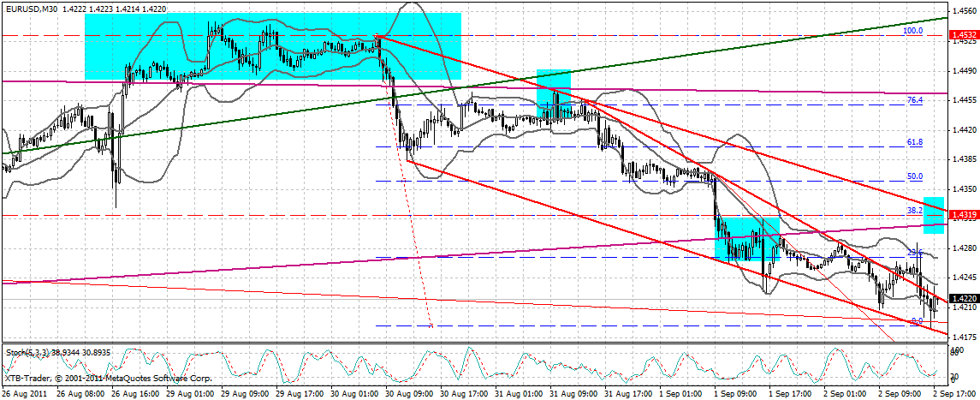Select the Fibonacci 76.4 level label
Viewport: 980px width, 400px height.
coord(915,100)
